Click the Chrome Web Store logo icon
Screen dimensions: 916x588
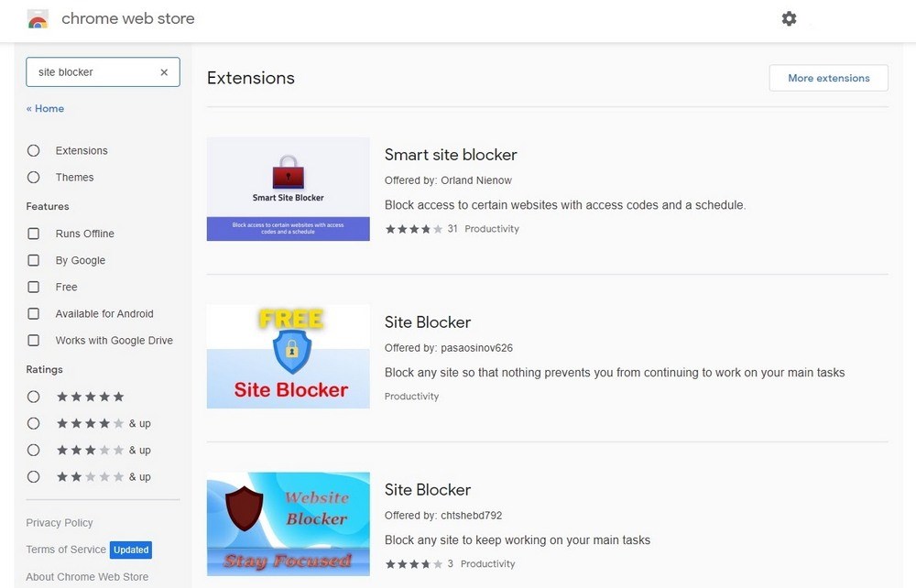pyautogui.click(x=38, y=19)
